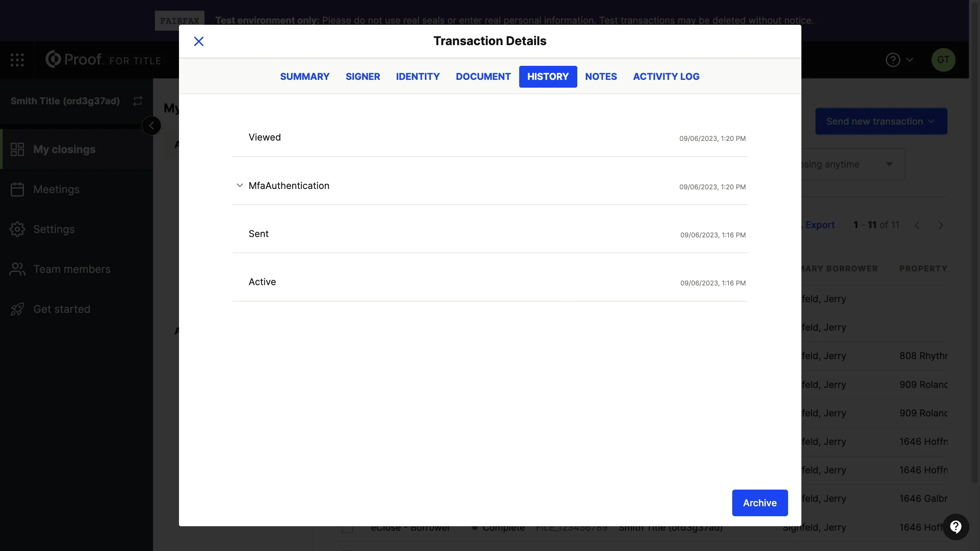Click the page scrollbar on the right edge
Viewport: 980px width, 551px height.
pyautogui.click(x=975, y=244)
